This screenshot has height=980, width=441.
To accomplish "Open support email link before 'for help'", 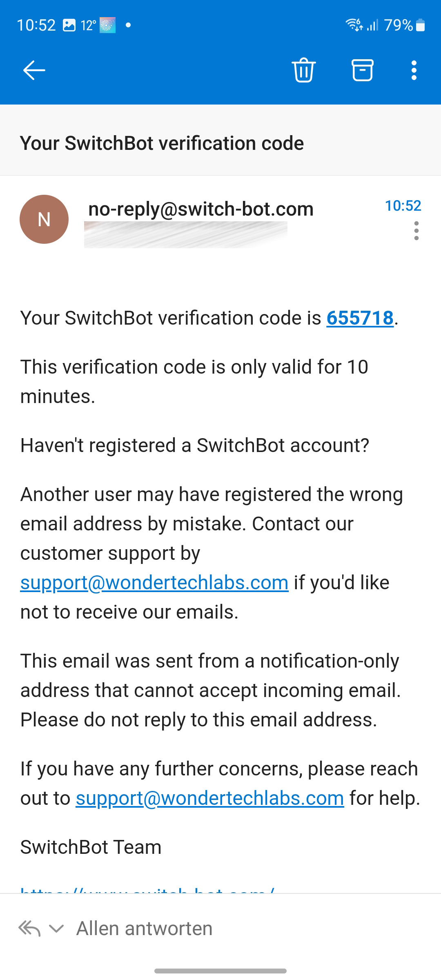I will (x=210, y=798).
